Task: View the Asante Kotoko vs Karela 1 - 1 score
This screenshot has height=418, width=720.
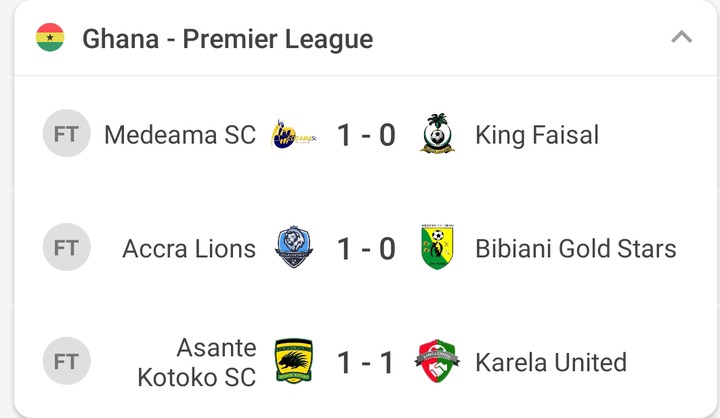Action: click(x=365, y=362)
